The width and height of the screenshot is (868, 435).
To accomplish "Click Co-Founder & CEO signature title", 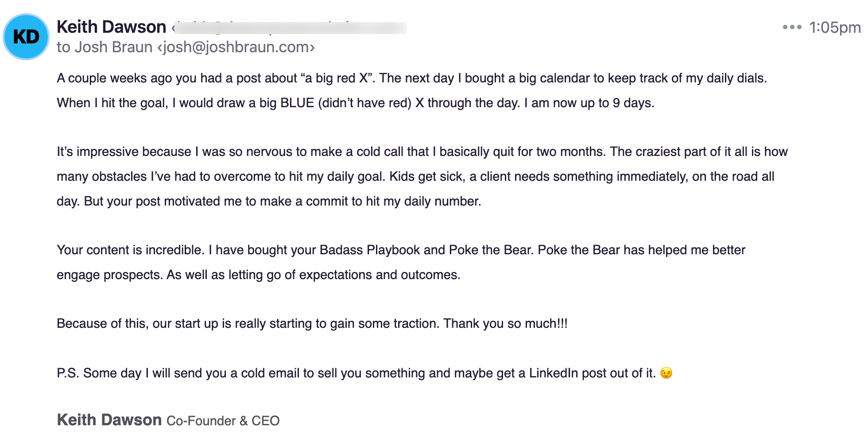I will [223, 421].
